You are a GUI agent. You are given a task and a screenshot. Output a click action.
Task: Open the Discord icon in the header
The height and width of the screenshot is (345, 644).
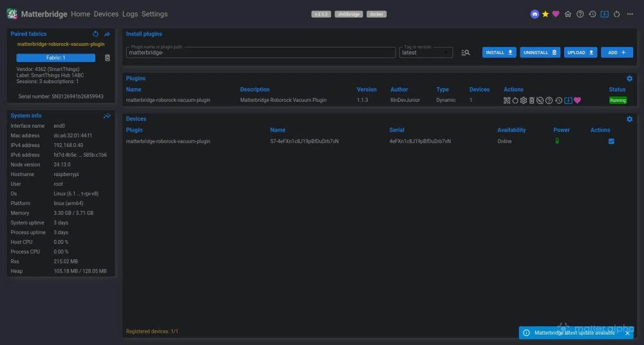point(535,14)
